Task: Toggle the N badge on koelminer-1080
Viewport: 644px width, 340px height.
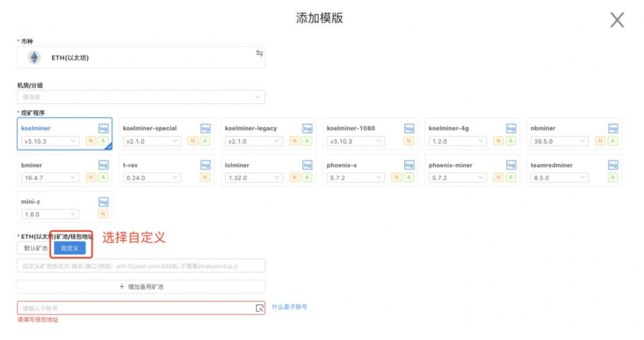Action: [x=409, y=141]
